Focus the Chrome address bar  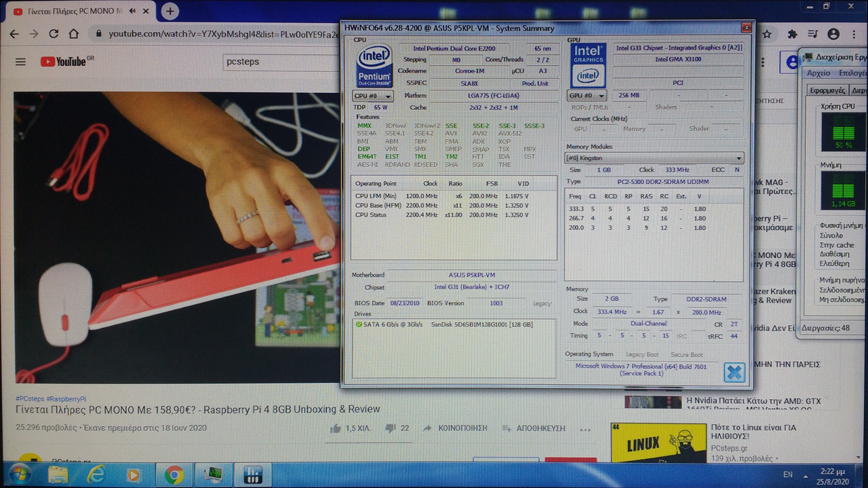(224, 34)
